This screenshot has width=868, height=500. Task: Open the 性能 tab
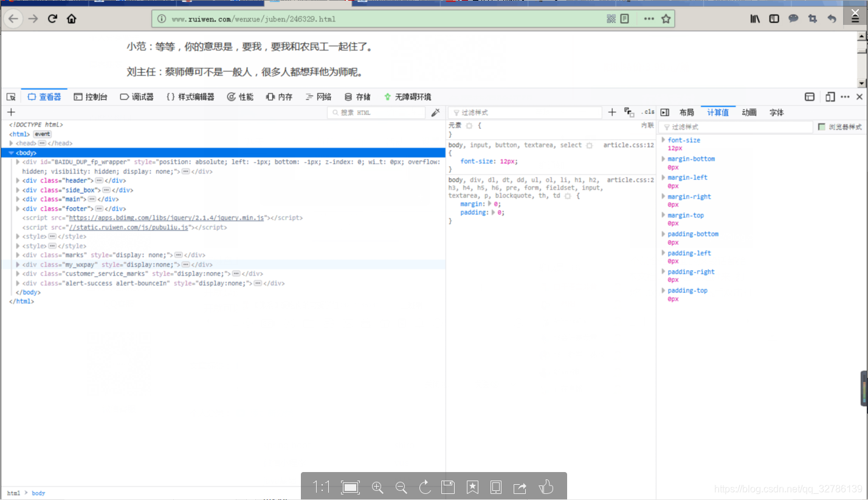(x=240, y=97)
